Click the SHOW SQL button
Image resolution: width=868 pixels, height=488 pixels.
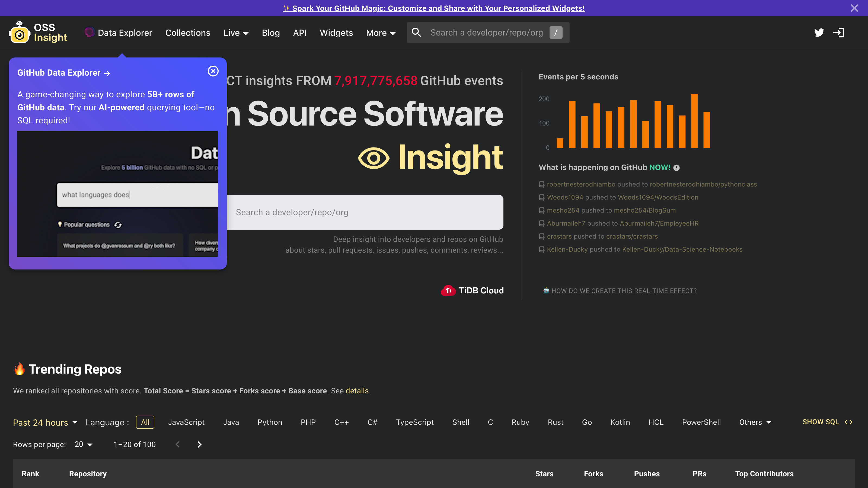click(827, 422)
